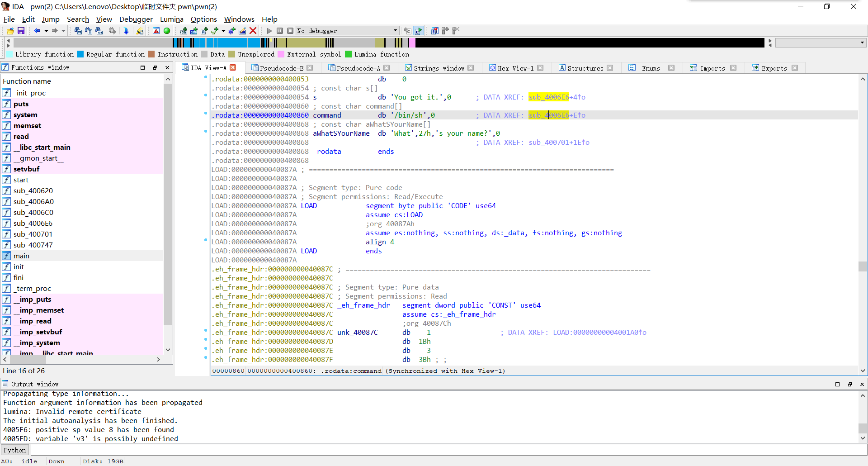
Task: Select the system function entry
Action: click(82, 114)
